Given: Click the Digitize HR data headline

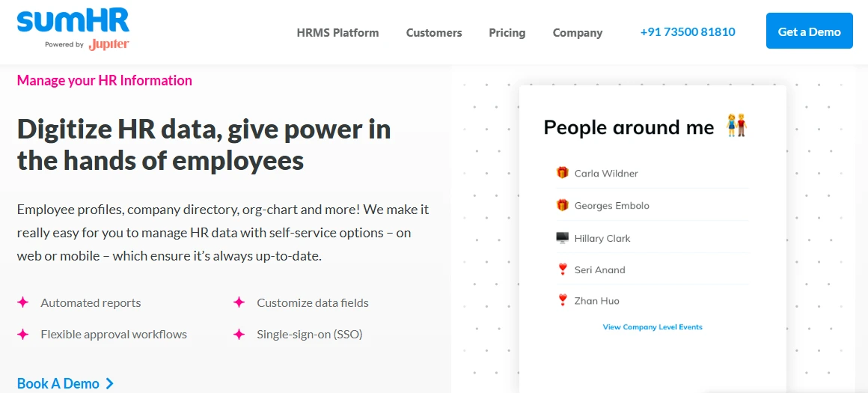Looking at the screenshot, I should (x=204, y=145).
